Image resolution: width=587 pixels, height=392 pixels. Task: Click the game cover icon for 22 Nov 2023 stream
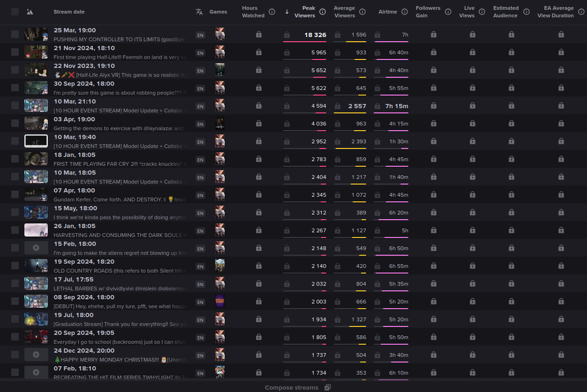[x=220, y=70]
